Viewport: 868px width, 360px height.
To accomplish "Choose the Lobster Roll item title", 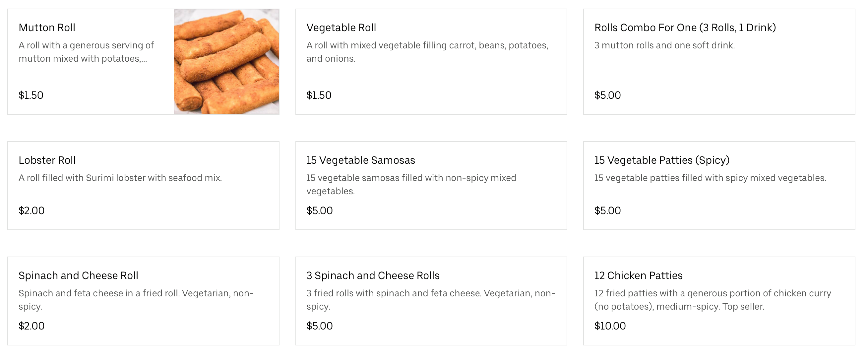I will (x=47, y=160).
